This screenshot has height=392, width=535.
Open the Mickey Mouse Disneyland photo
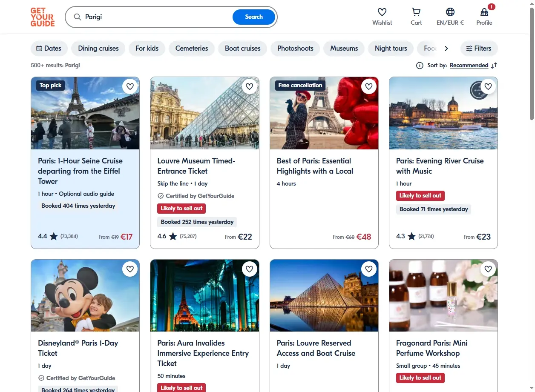(85, 296)
